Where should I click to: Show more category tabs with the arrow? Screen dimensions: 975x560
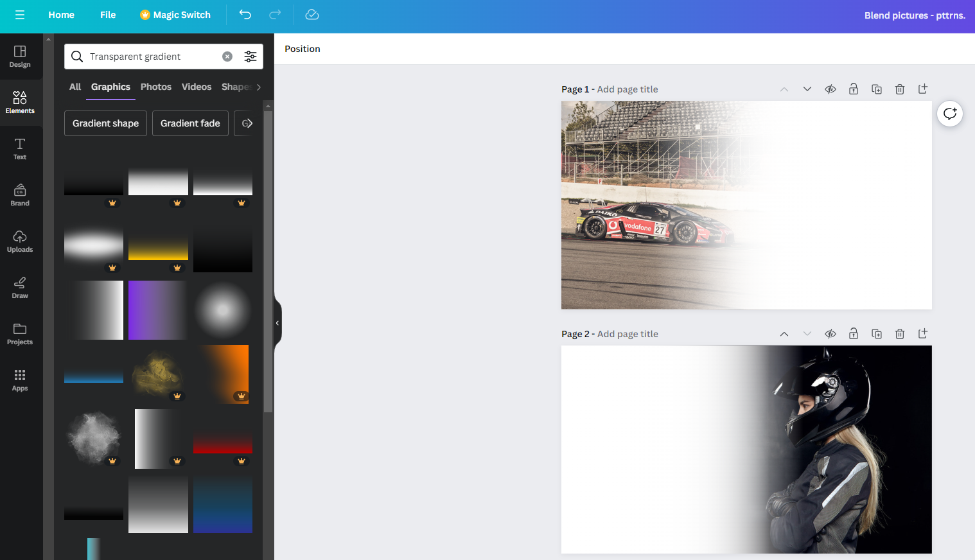click(259, 87)
